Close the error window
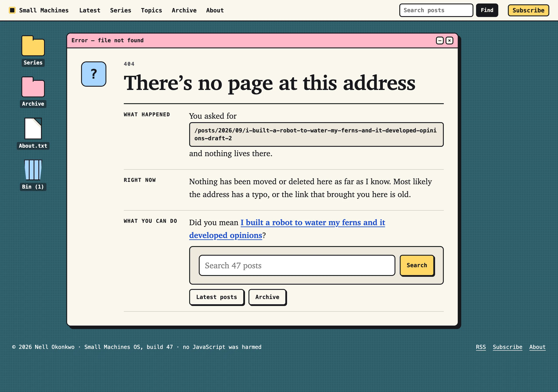This screenshot has height=392, width=558. tap(449, 41)
